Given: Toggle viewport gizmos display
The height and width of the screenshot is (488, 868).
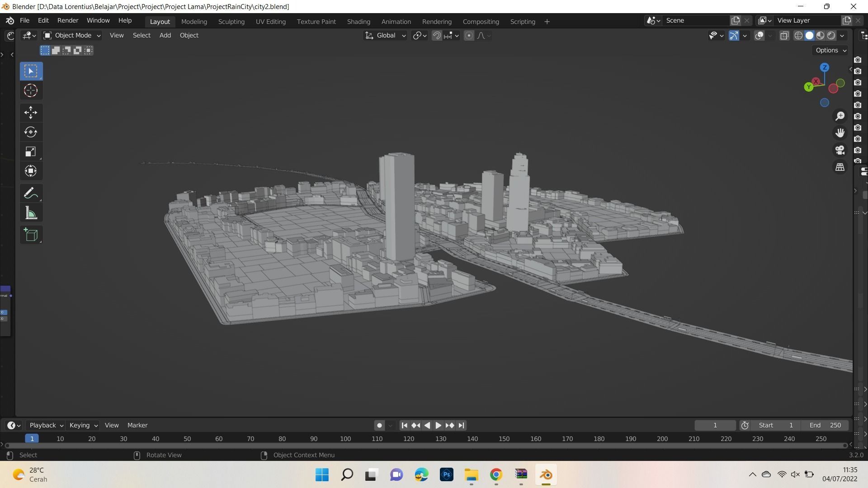Looking at the screenshot, I should coord(734,36).
